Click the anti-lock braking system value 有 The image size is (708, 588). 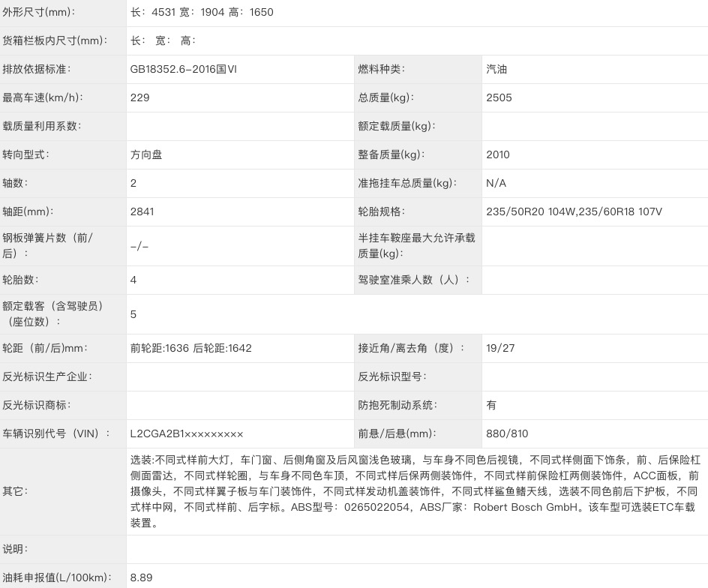pos(491,405)
